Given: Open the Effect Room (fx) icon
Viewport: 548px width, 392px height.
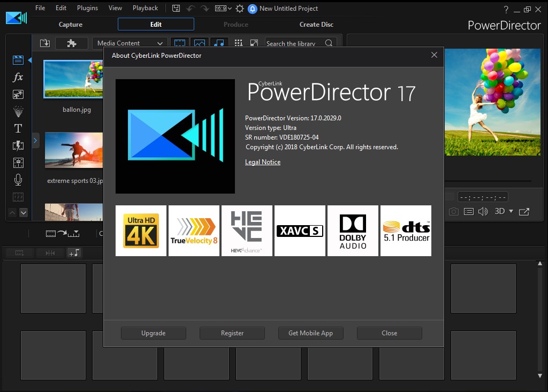Looking at the screenshot, I should [x=18, y=77].
